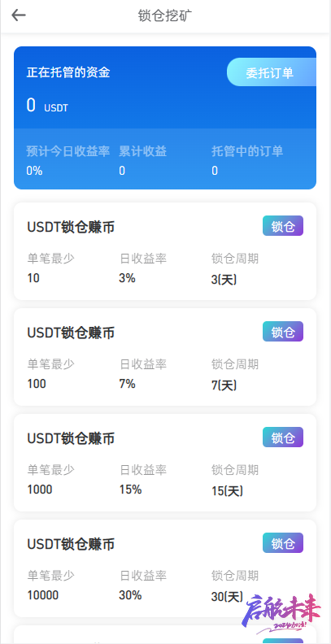Tap the 15% daily yield value

coord(131,490)
